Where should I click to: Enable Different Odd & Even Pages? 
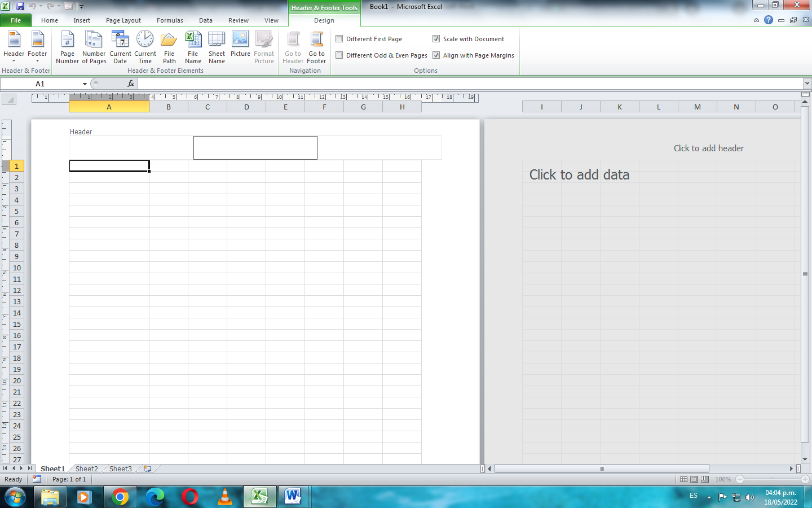coord(339,55)
